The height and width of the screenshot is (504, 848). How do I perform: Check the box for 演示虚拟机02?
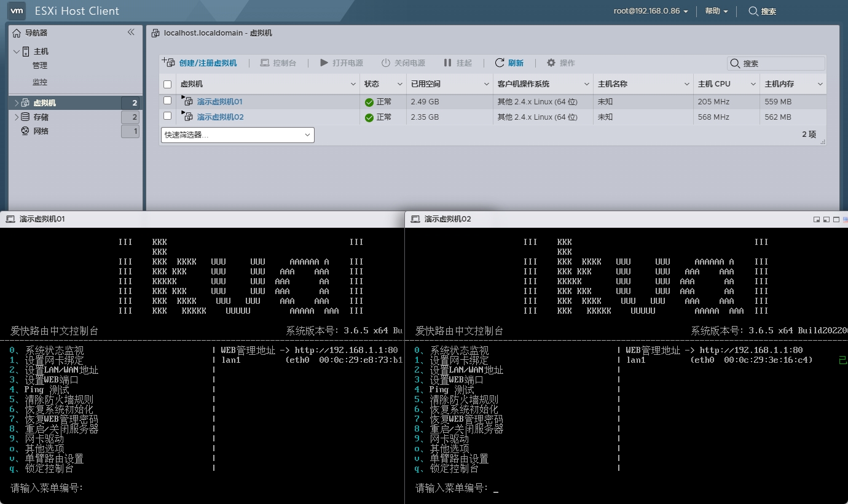[x=168, y=116]
